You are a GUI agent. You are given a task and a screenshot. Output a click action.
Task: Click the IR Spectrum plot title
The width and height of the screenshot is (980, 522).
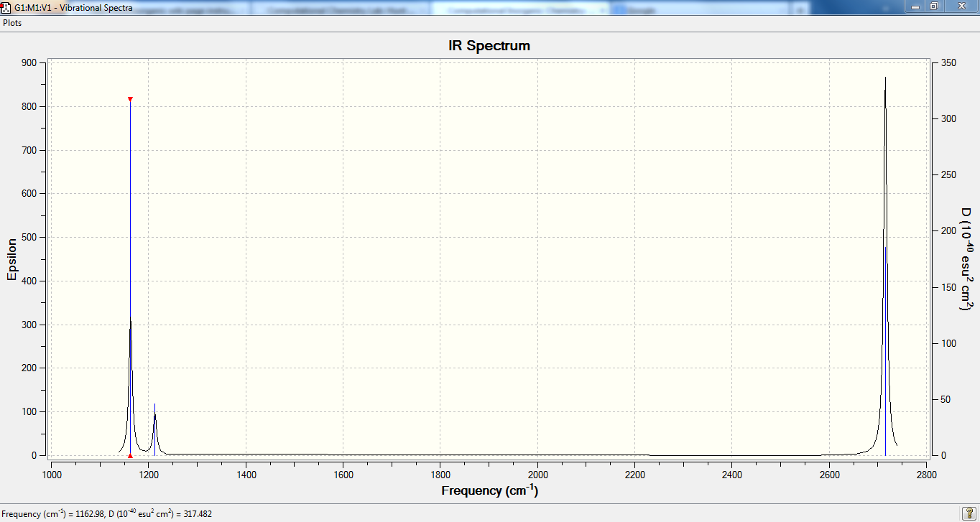pos(489,46)
